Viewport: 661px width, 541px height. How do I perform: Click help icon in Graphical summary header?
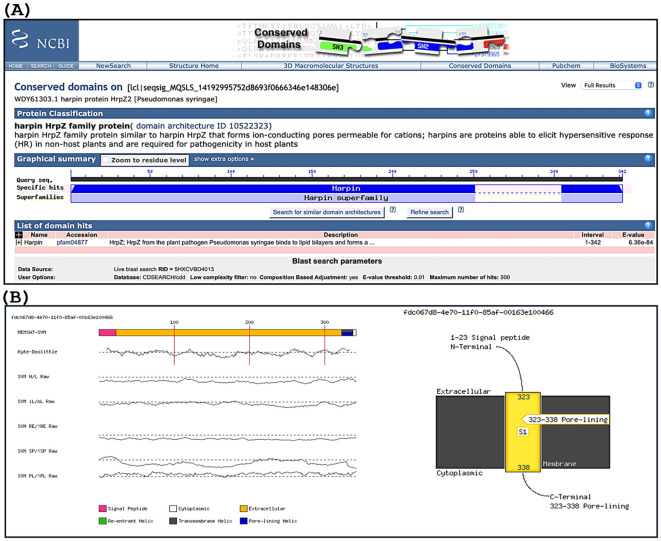click(648, 159)
